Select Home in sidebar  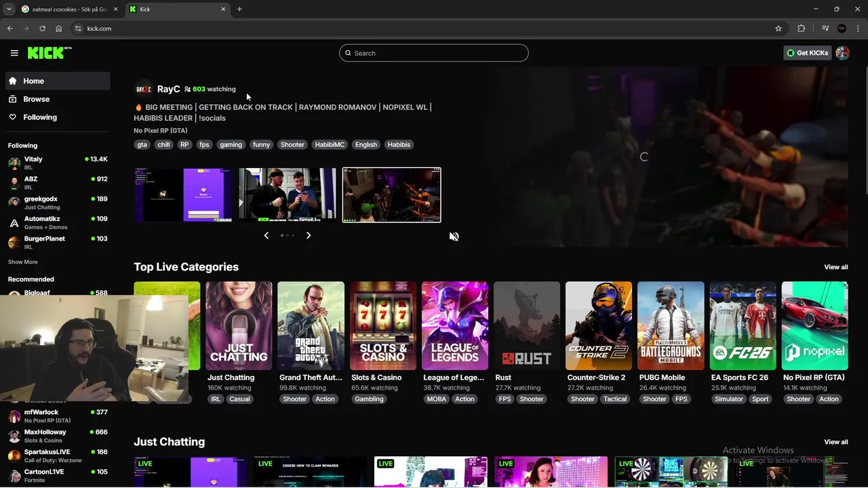(x=58, y=81)
